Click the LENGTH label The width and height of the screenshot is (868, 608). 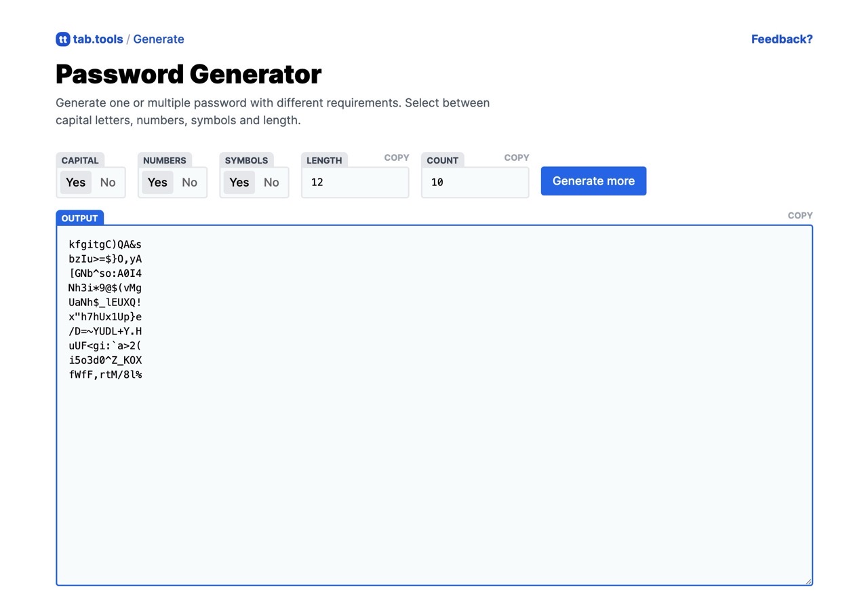point(324,160)
